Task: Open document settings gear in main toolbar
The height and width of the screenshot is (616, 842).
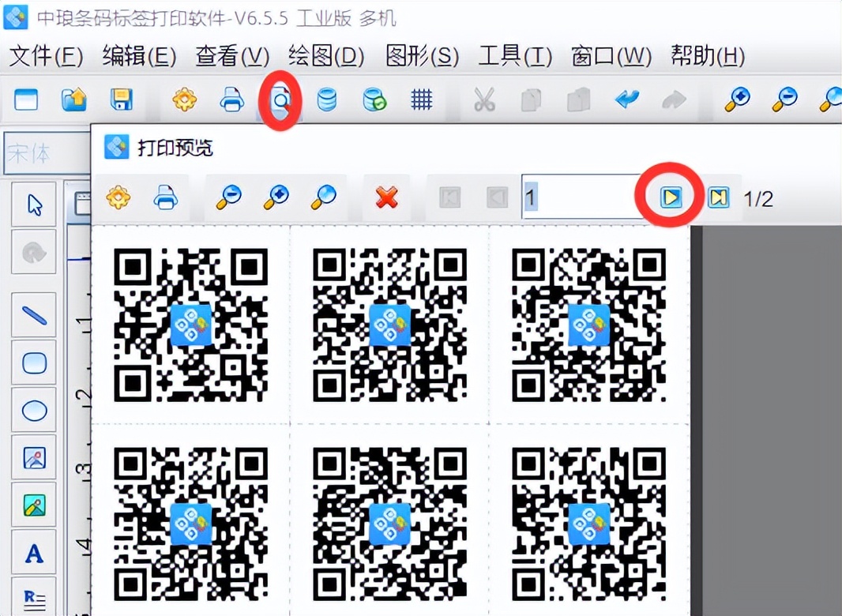Action: tap(184, 100)
